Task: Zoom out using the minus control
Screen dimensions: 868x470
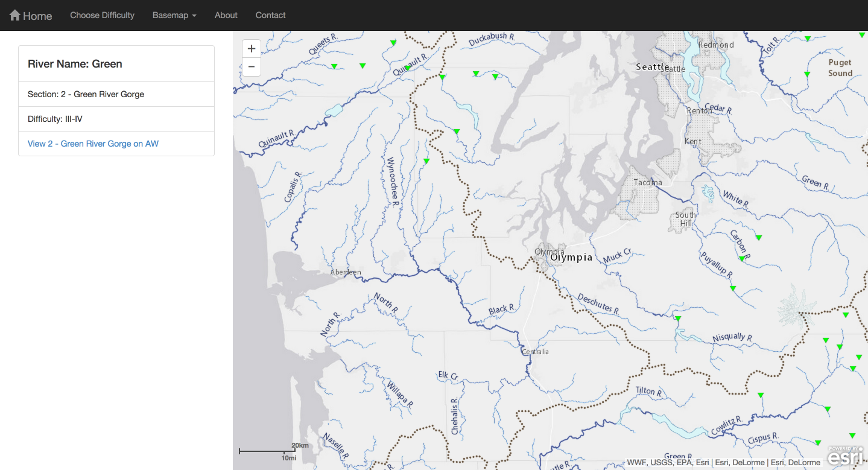Action: pyautogui.click(x=251, y=66)
